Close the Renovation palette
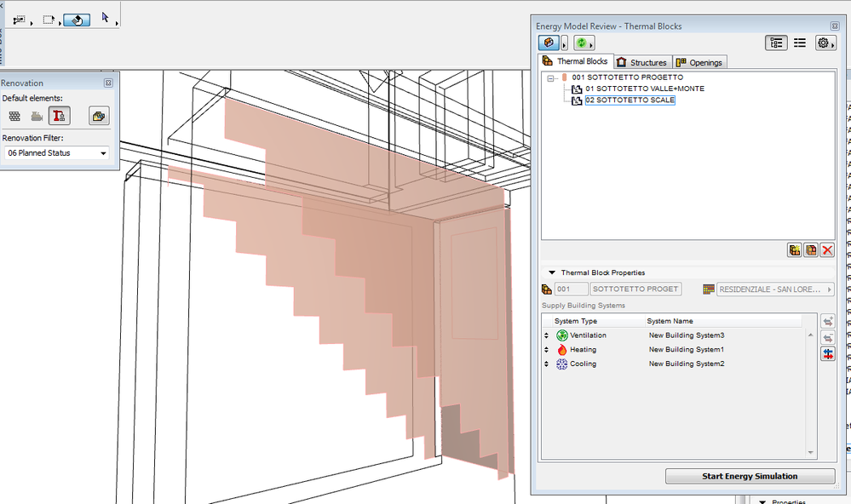 pyautogui.click(x=108, y=83)
